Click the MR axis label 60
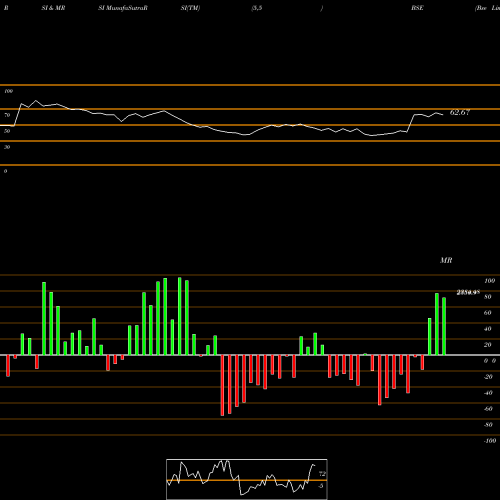 [488, 313]
